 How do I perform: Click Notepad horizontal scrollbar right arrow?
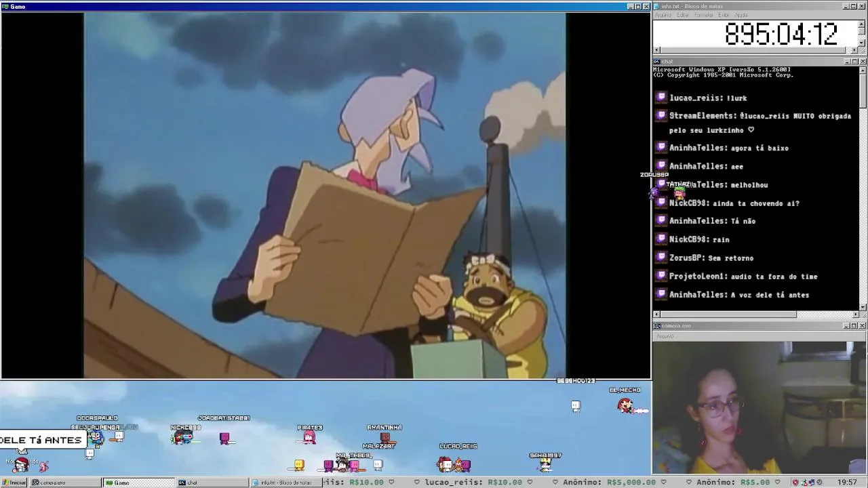(854, 50)
